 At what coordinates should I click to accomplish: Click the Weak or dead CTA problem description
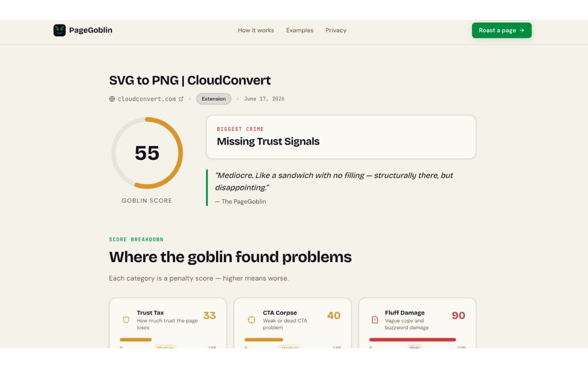coord(285,324)
